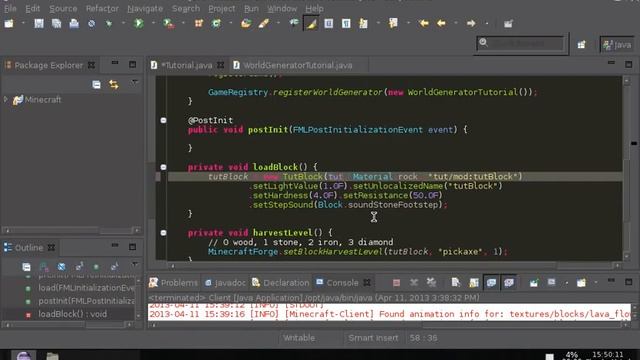The image size is (640, 360).
Task: Click the New wizard icon in toolbar
Action: pyautogui.click(x=9, y=24)
